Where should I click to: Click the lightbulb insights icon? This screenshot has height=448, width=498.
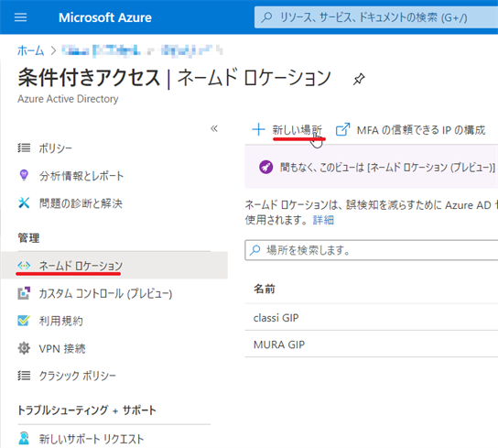pos(24,175)
